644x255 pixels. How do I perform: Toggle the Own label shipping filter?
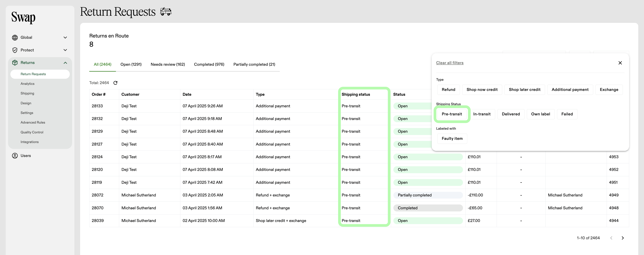540,114
